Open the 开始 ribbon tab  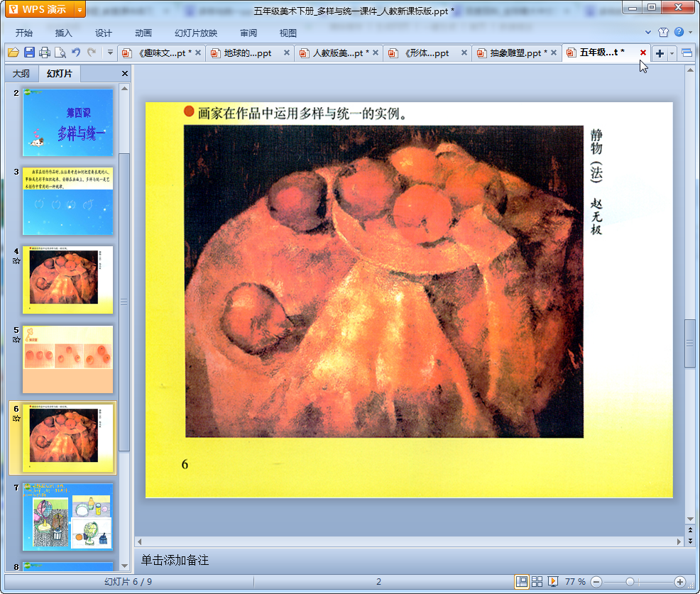24,33
